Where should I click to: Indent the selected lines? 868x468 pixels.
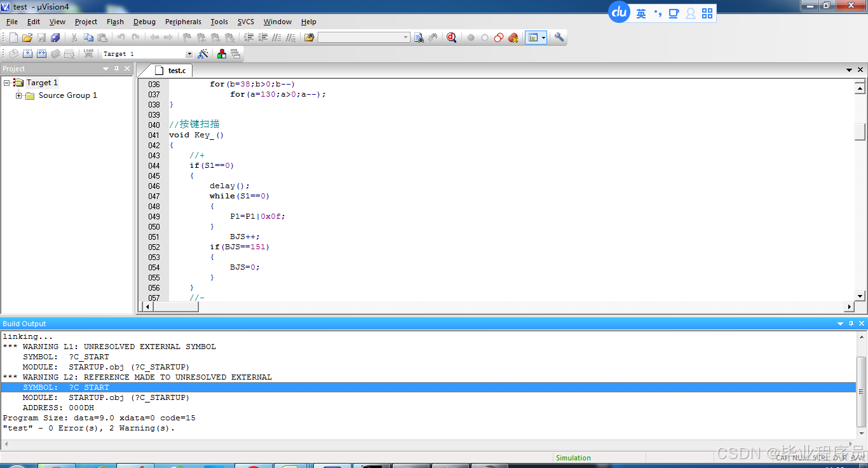click(x=248, y=38)
